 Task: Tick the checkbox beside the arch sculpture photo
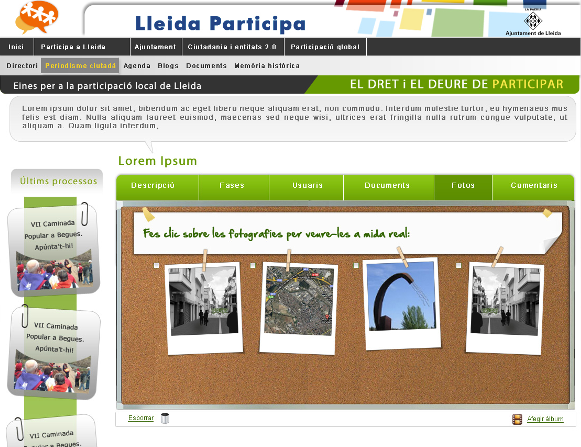tap(356, 265)
